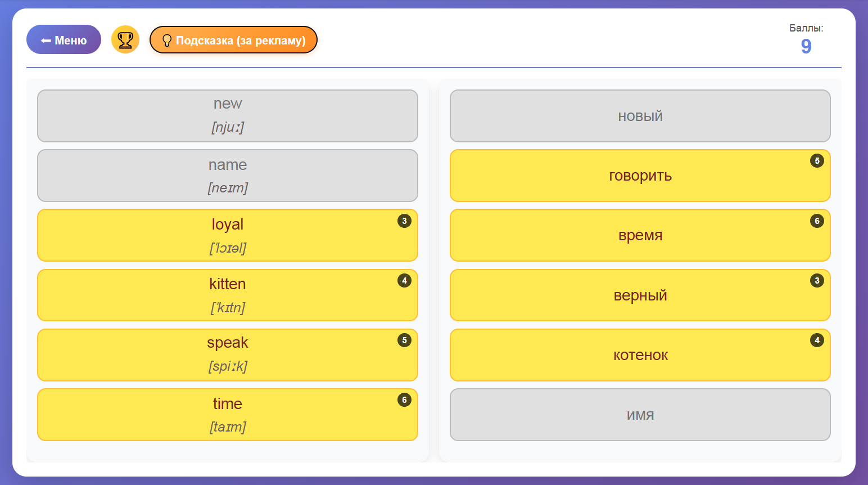This screenshot has width=868, height=485.
Task: Choose the 'время' translation card
Action: [640, 235]
